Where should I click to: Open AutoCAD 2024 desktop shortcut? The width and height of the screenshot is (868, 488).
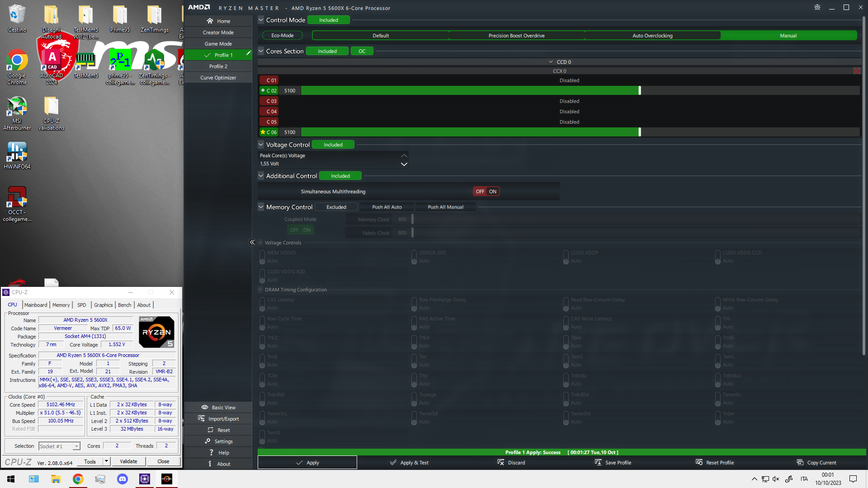click(52, 67)
